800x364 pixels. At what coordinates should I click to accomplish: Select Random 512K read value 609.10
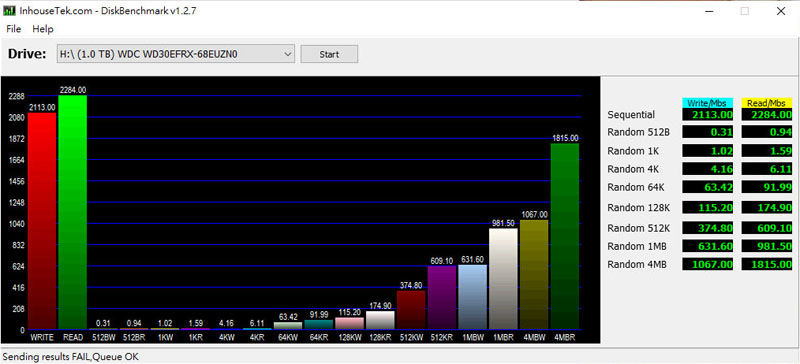(x=766, y=228)
